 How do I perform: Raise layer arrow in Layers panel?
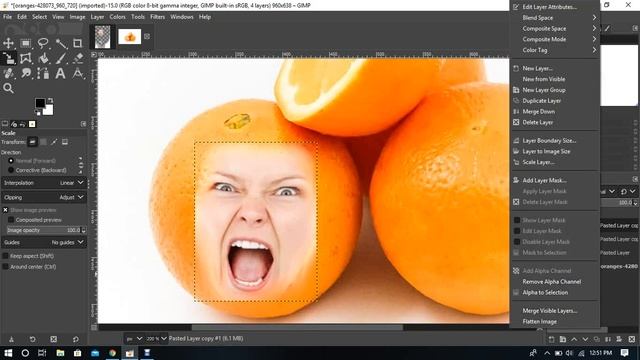(574, 339)
